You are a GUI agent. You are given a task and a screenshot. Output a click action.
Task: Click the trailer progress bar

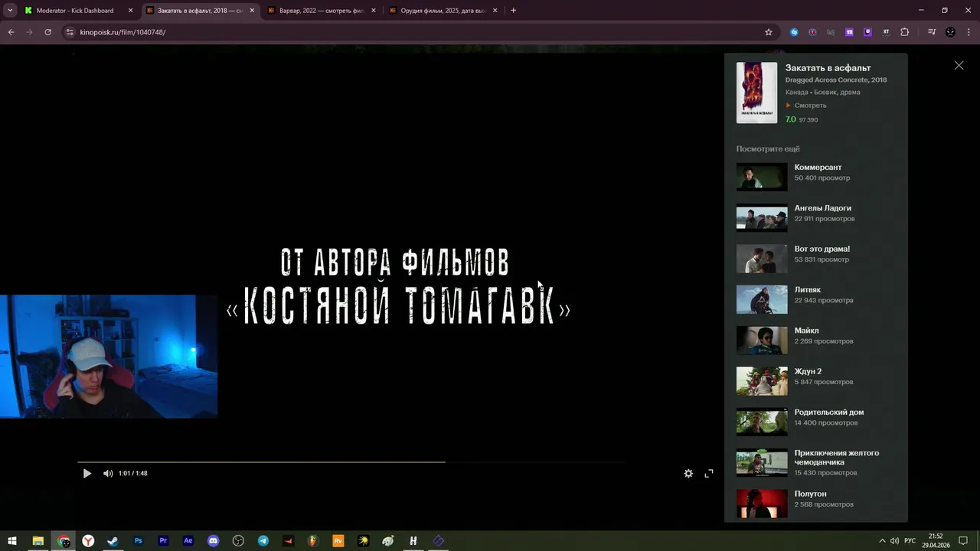coord(351,462)
